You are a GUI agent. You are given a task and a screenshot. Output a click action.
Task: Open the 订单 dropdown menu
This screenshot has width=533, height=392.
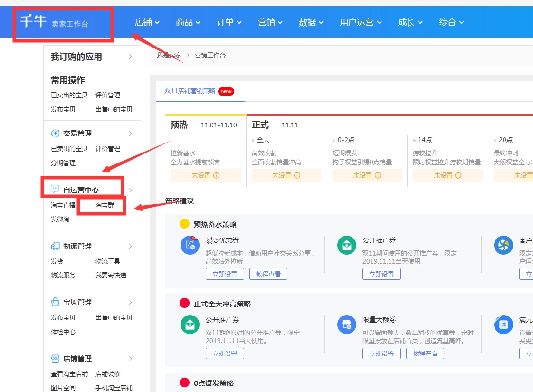(x=229, y=22)
